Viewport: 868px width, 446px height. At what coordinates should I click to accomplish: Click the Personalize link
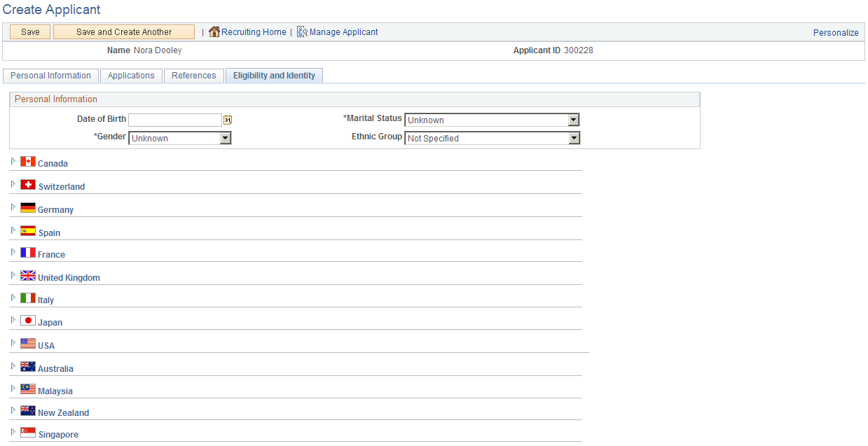coord(835,32)
